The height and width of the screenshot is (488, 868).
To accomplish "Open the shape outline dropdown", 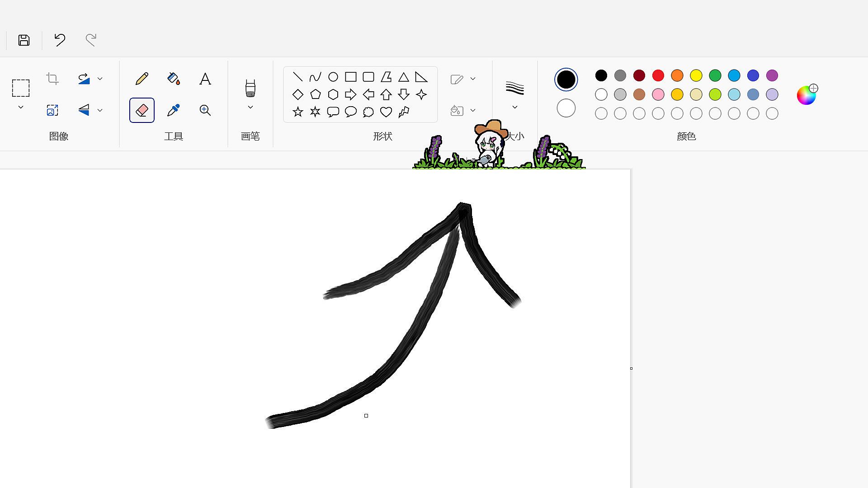I will [472, 79].
